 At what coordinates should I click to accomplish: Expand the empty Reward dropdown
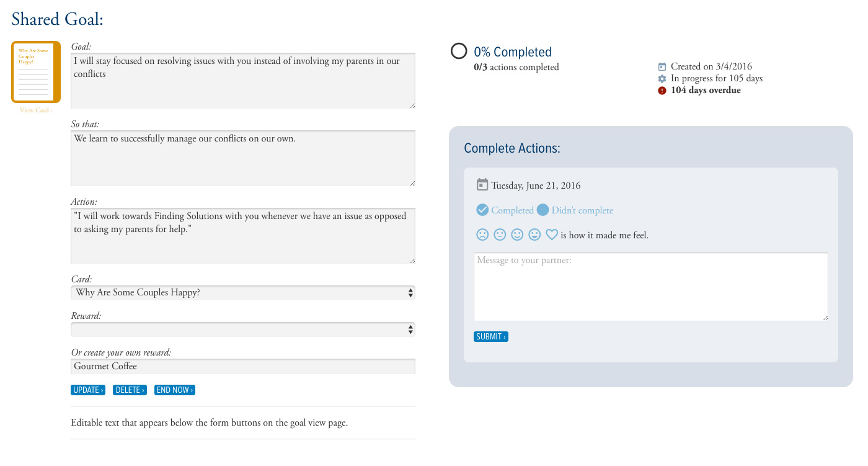click(x=243, y=329)
